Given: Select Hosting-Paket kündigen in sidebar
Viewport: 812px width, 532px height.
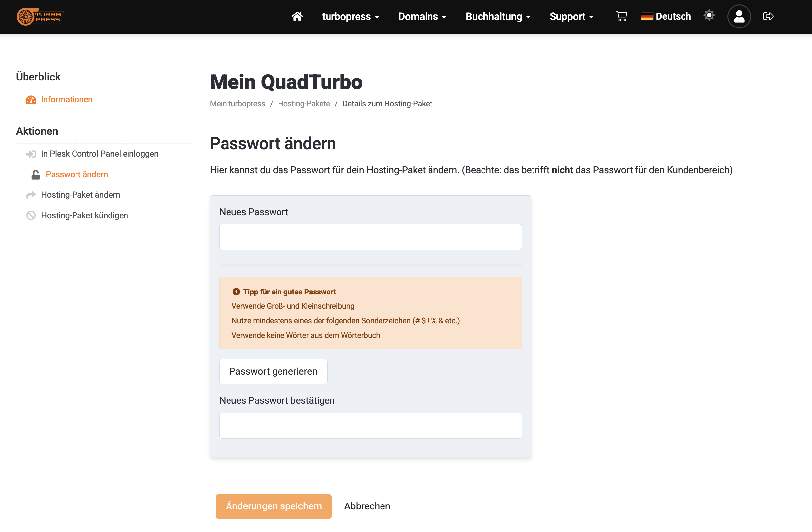Looking at the screenshot, I should (x=84, y=216).
